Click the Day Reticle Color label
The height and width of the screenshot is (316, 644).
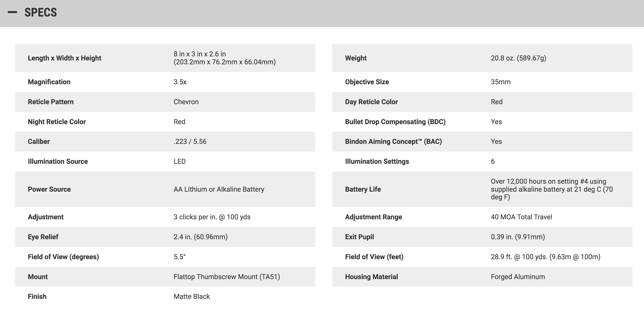(x=371, y=102)
